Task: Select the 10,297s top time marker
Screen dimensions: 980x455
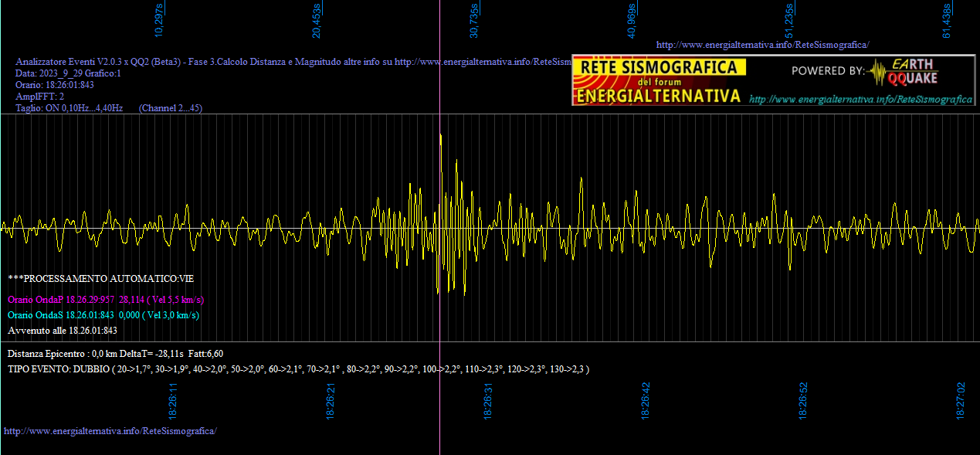Action: click(x=159, y=20)
